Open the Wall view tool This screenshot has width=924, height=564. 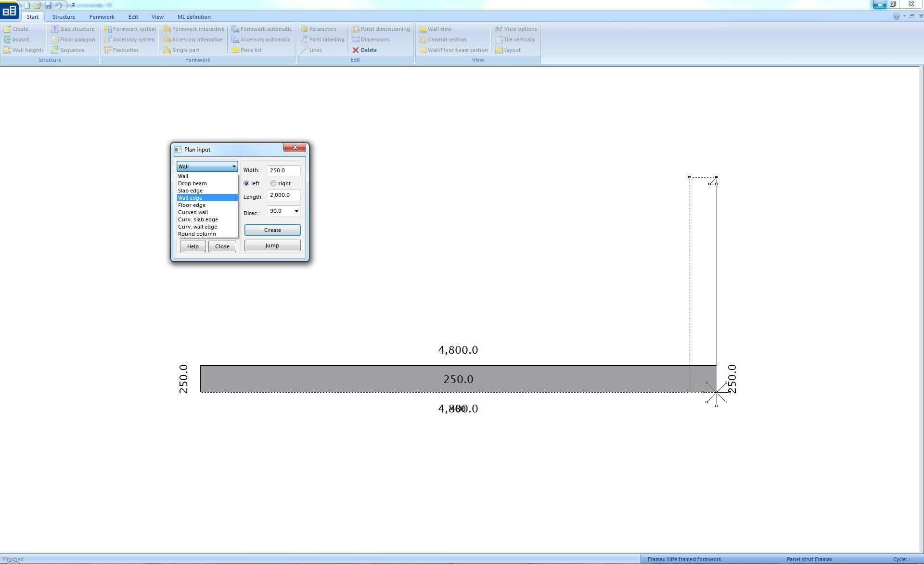click(x=423, y=29)
